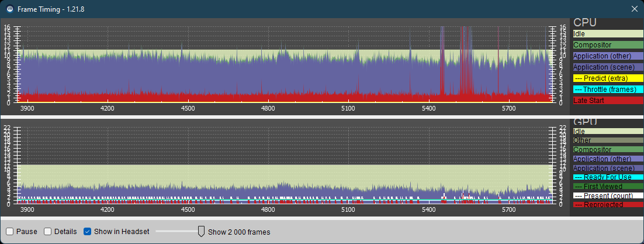Click the CPU heading in legend
The image size is (644, 244).
click(584, 23)
